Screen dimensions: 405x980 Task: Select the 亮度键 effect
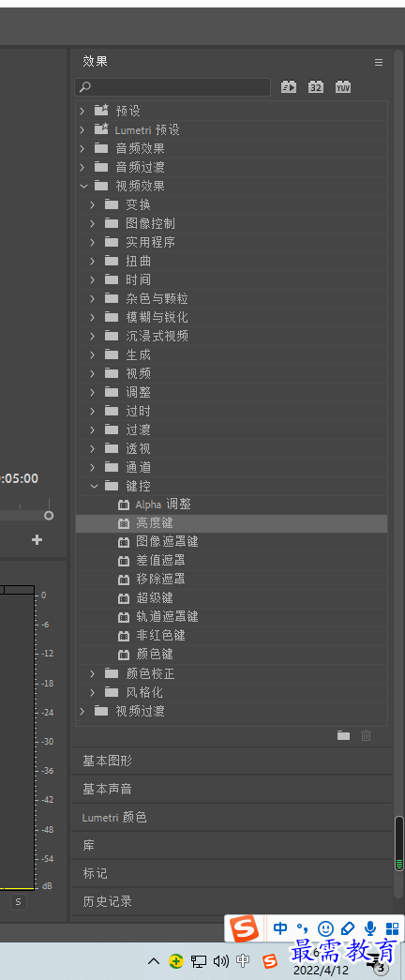coord(232,523)
